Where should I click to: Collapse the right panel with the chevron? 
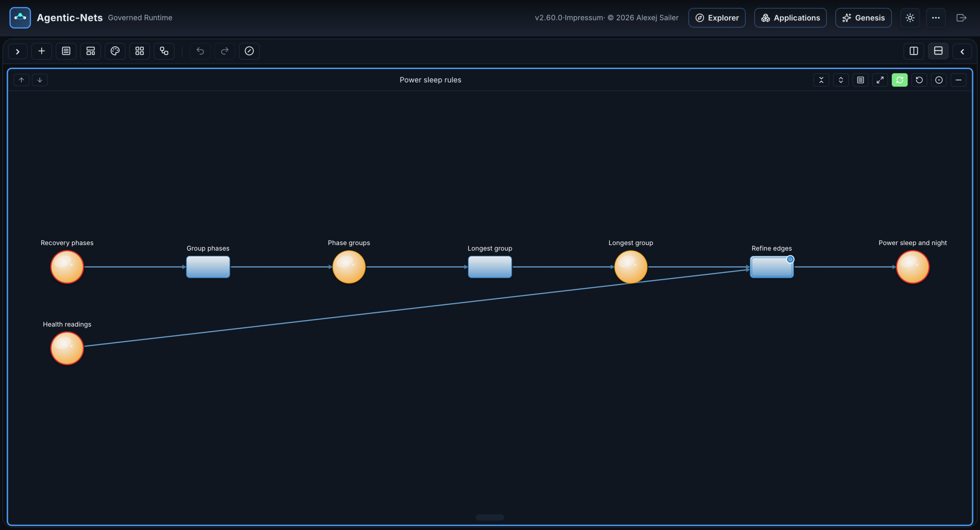click(962, 51)
